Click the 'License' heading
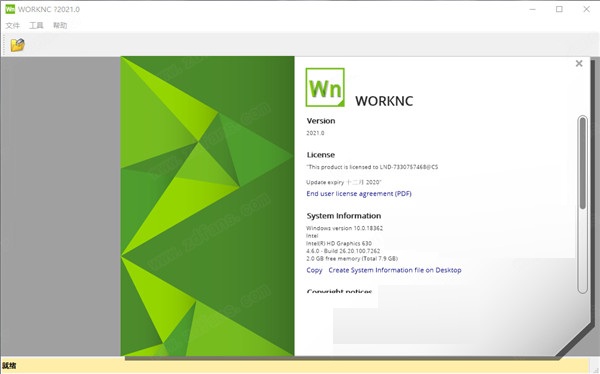The image size is (600, 374). pyautogui.click(x=321, y=155)
